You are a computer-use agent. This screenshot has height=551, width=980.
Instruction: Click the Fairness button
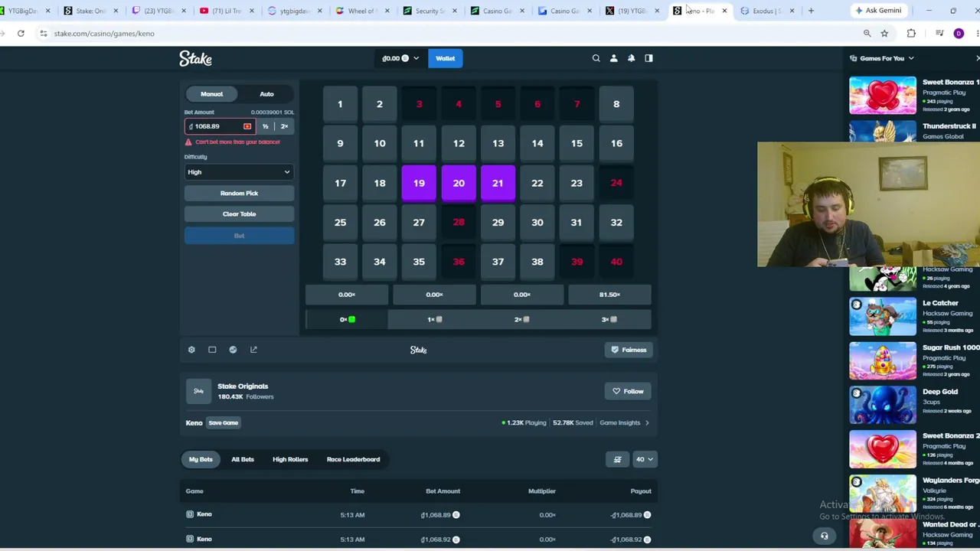(x=628, y=350)
